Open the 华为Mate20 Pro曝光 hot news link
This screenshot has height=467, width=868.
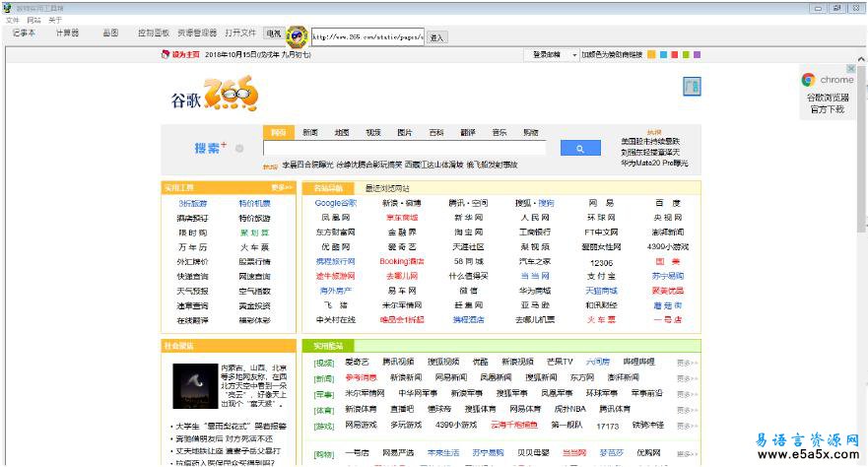[x=654, y=164]
